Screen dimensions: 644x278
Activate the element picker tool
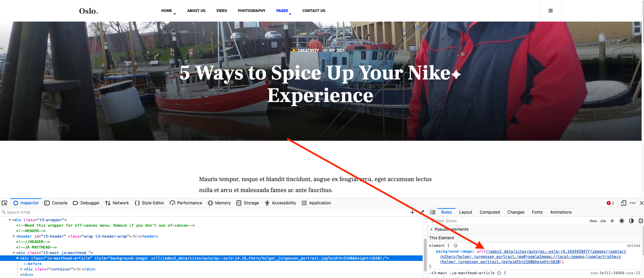click(4, 203)
